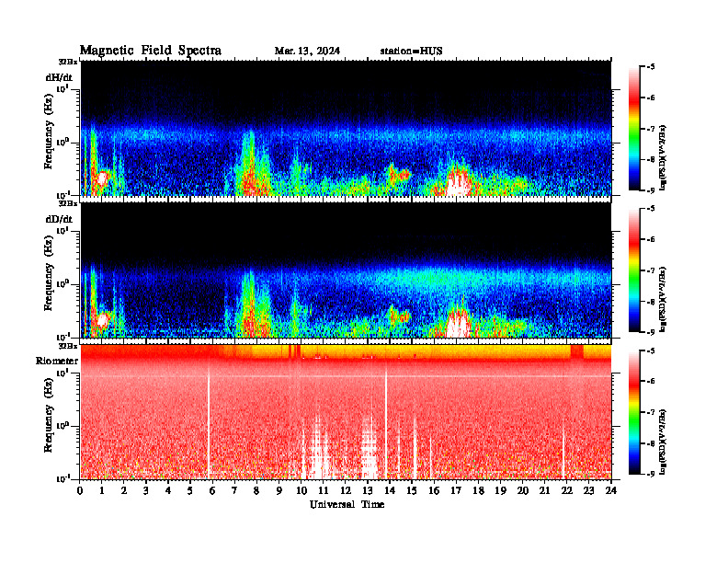Click the "-9" value on Riometer color scale
Image resolution: width=728 pixels, height=563 pixels.
651,474
